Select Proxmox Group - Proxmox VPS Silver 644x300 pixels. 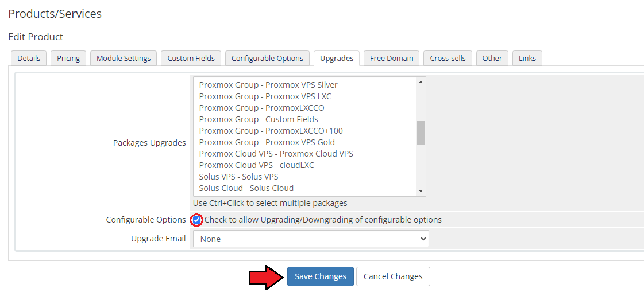[x=304, y=85]
